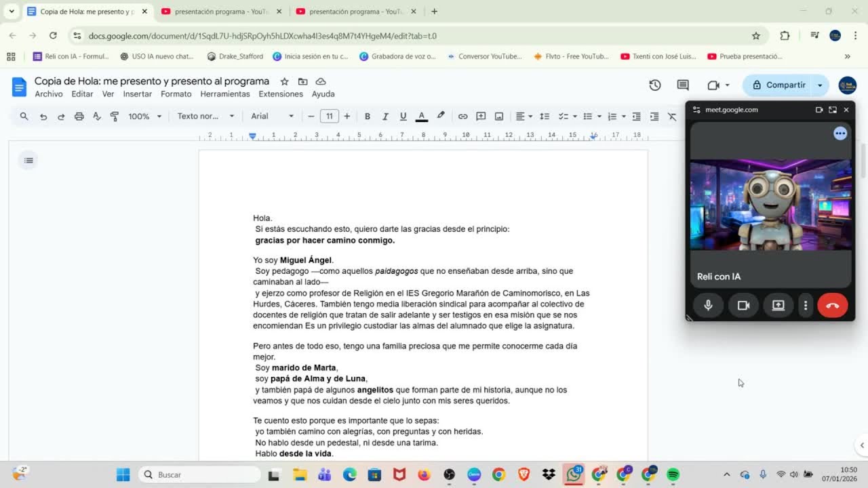
Task: Decrease paragraph indent
Action: click(x=636, y=117)
